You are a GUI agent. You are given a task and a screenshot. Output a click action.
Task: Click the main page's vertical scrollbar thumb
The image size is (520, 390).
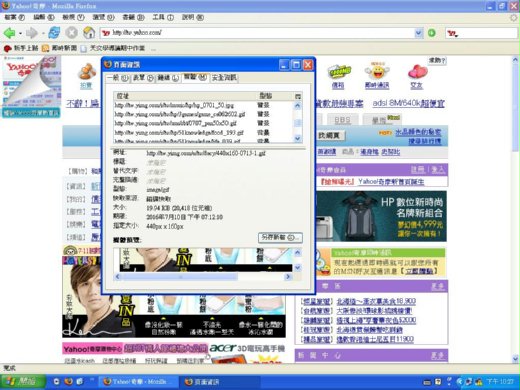tap(516, 108)
